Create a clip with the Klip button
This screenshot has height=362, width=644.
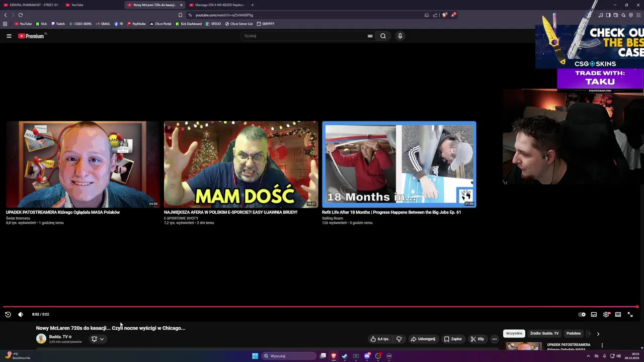(477, 339)
